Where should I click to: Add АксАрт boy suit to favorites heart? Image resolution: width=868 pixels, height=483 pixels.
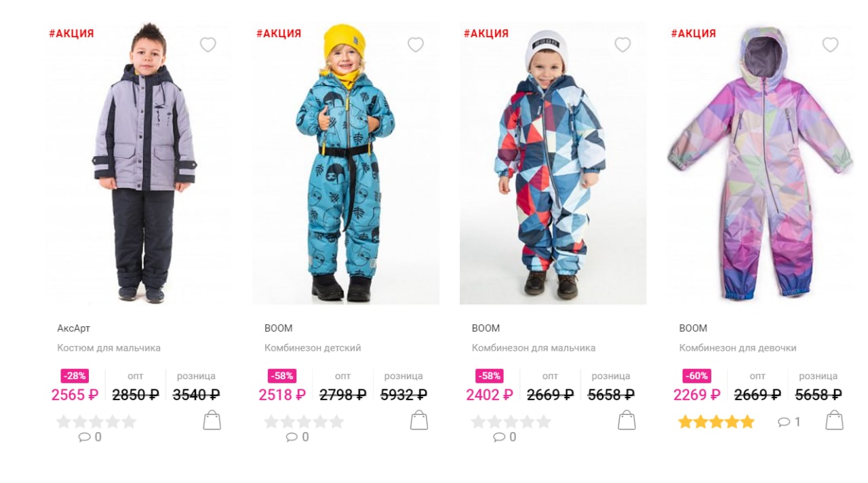tap(208, 45)
